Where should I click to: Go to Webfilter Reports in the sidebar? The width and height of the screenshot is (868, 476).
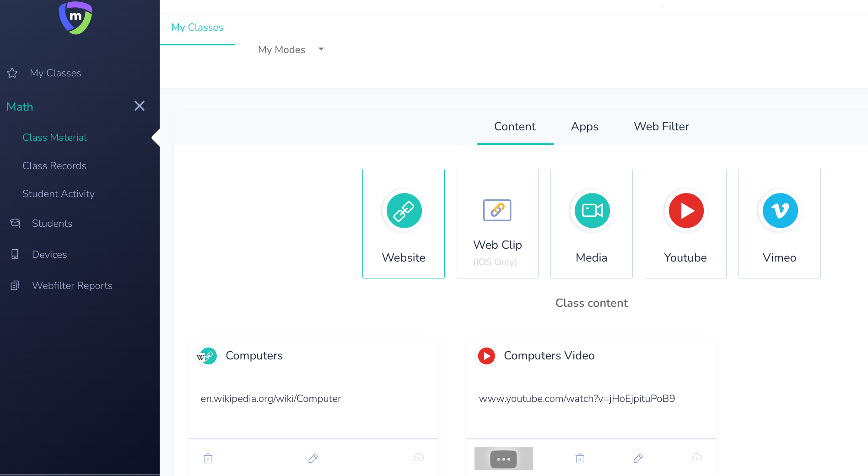tap(72, 286)
